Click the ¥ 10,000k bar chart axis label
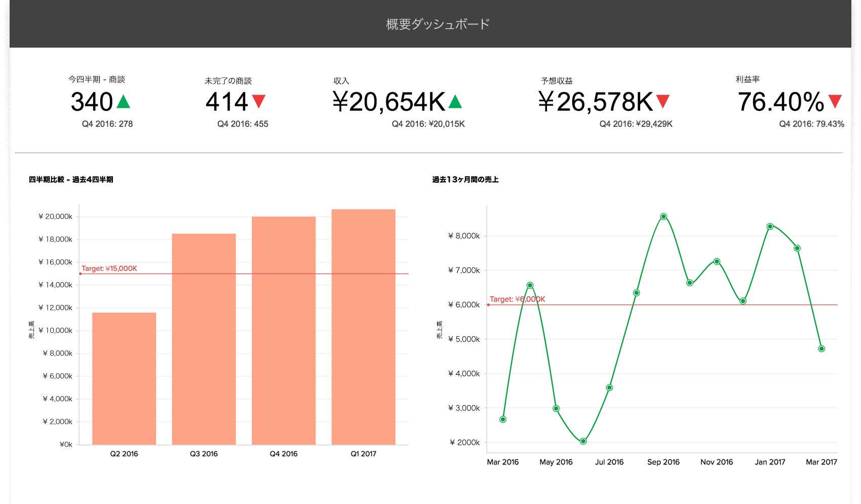The image size is (861, 504). [x=55, y=330]
